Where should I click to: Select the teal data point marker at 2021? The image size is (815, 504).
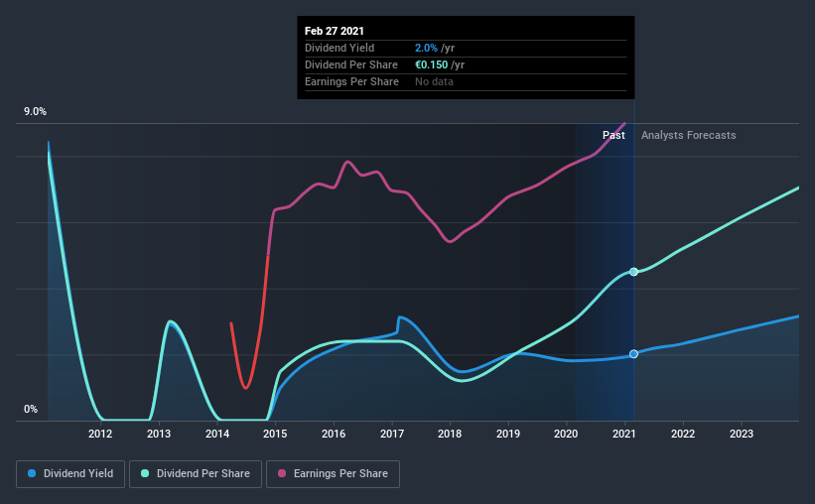click(x=633, y=272)
